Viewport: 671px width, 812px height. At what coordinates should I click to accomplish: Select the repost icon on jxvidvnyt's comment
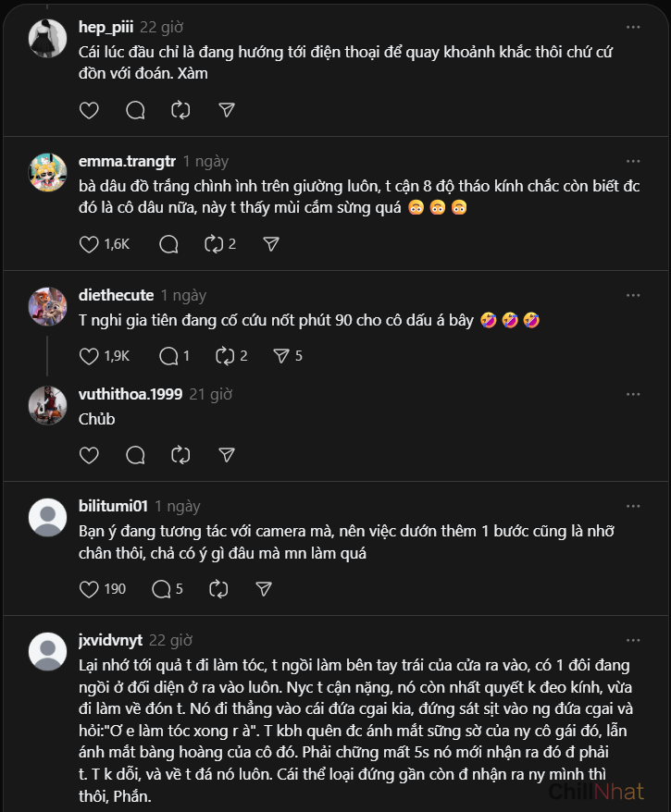[x=180, y=806]
